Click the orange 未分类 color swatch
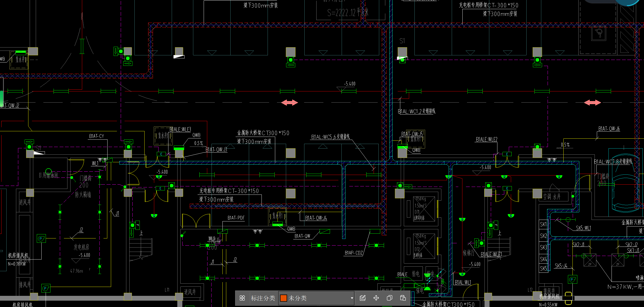644x307 pixels. 283,298
